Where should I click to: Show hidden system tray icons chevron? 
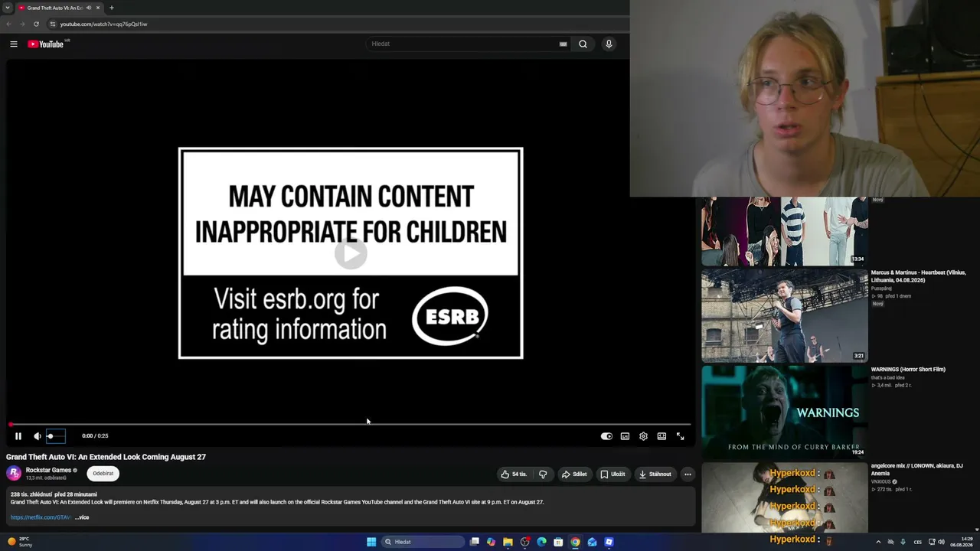[878, 542]
